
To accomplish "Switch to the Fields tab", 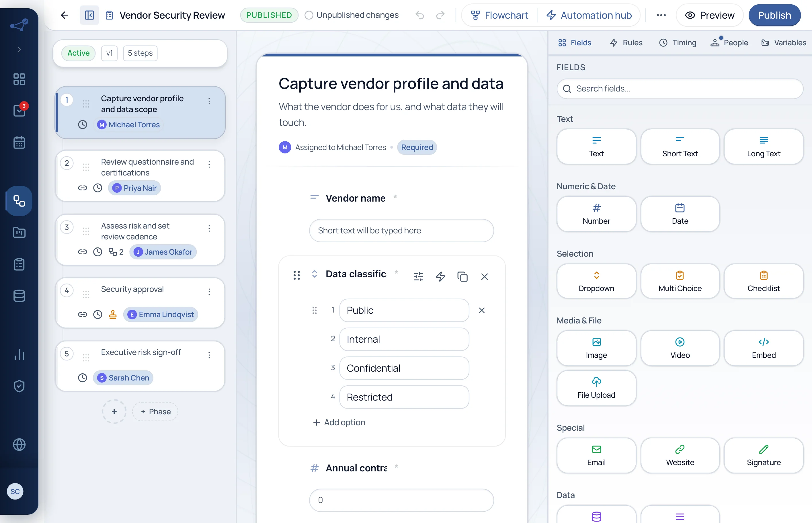I will coord(575,42).
